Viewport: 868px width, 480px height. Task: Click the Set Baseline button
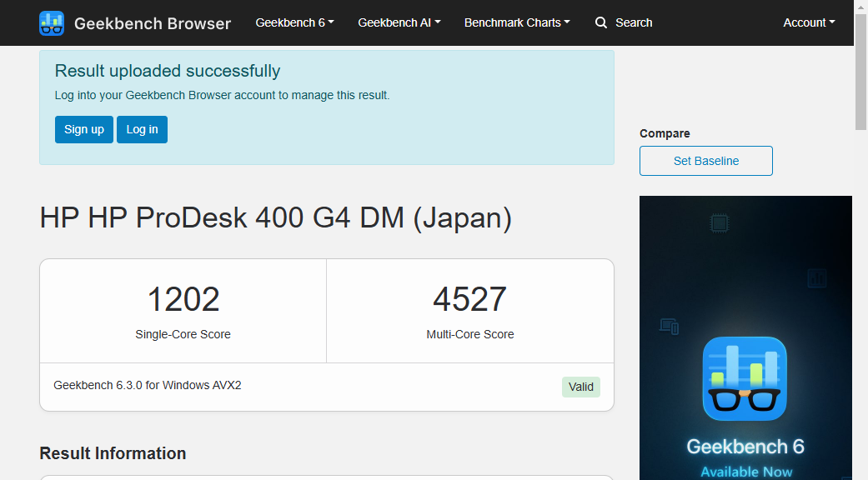(x=705, y=161)
